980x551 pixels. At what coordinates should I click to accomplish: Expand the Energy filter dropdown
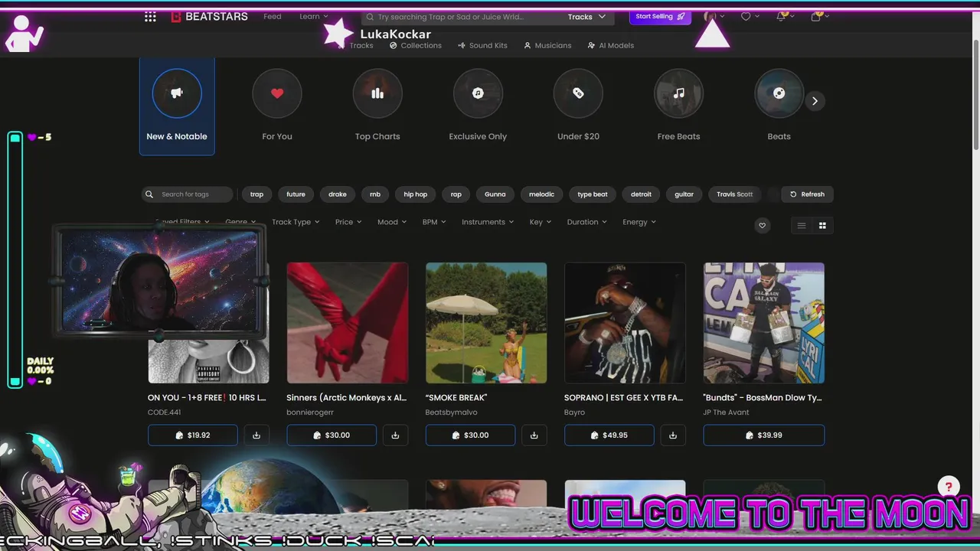pos(639,222)
